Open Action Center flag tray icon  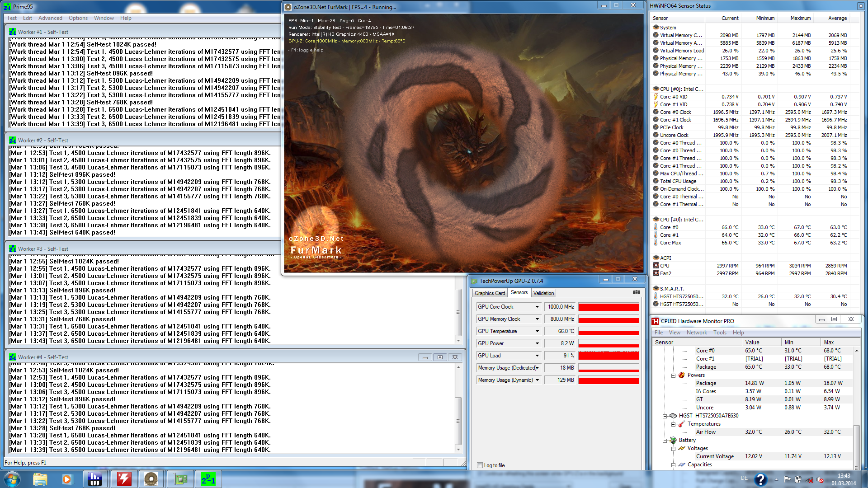coord(788,479)
